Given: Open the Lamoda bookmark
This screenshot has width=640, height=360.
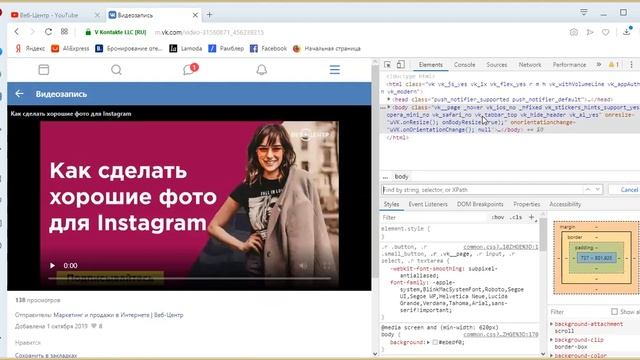Looking at the screenshot, I should [186, 48].
